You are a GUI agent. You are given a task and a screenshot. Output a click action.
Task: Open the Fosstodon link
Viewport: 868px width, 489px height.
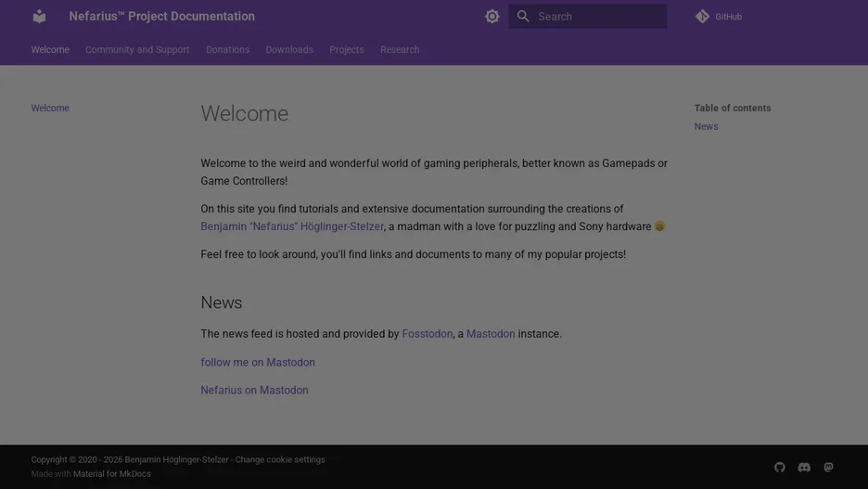point(427,334)
